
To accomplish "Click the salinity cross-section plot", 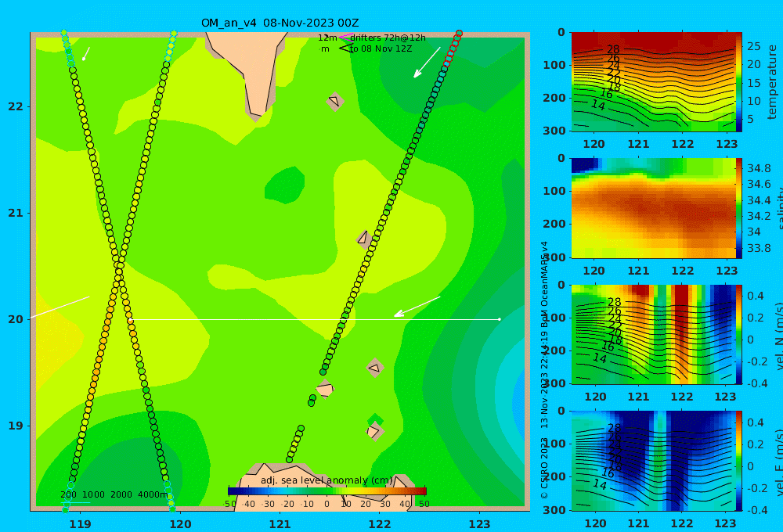I will [654, 208].
